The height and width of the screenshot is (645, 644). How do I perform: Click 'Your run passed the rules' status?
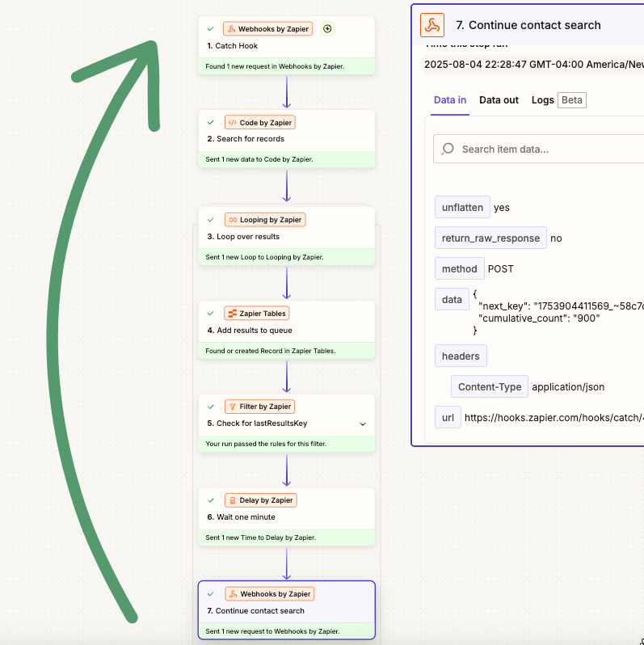(266, 444)
